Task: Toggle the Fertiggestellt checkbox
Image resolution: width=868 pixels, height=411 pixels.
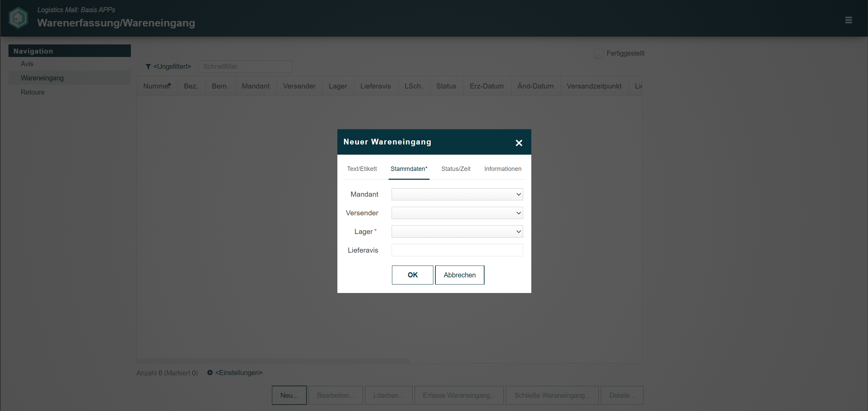Action: pos(599,54)
